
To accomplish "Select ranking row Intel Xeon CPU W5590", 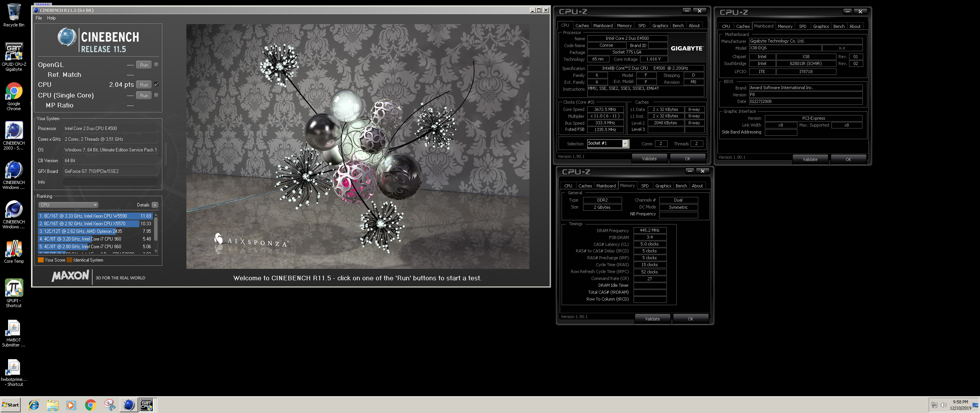I will 95,216.
